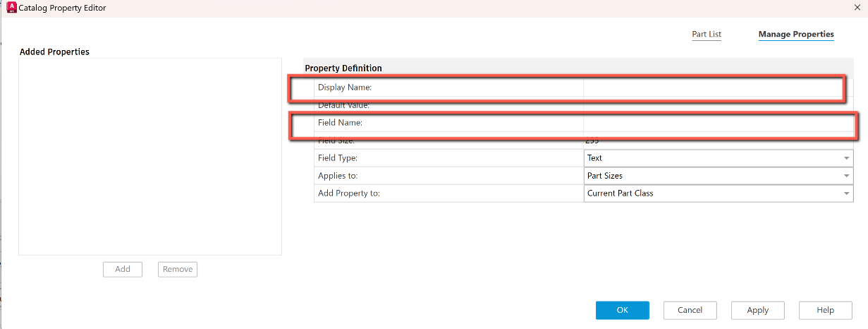
Task: Expand the Applies to dropdown
Action: tap(712, 176)
